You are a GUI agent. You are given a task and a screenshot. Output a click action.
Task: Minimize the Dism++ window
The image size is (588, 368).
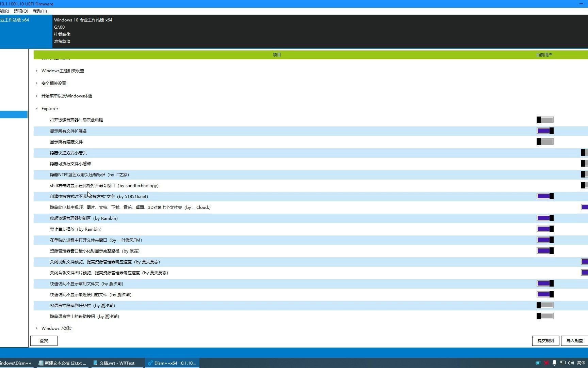(x=581, y=4)
